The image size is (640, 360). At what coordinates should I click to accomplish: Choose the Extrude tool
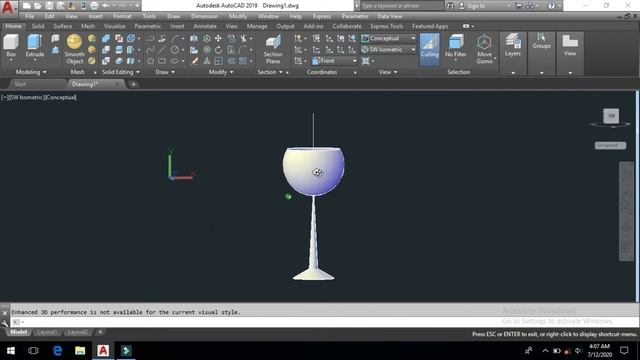(35, 46)
